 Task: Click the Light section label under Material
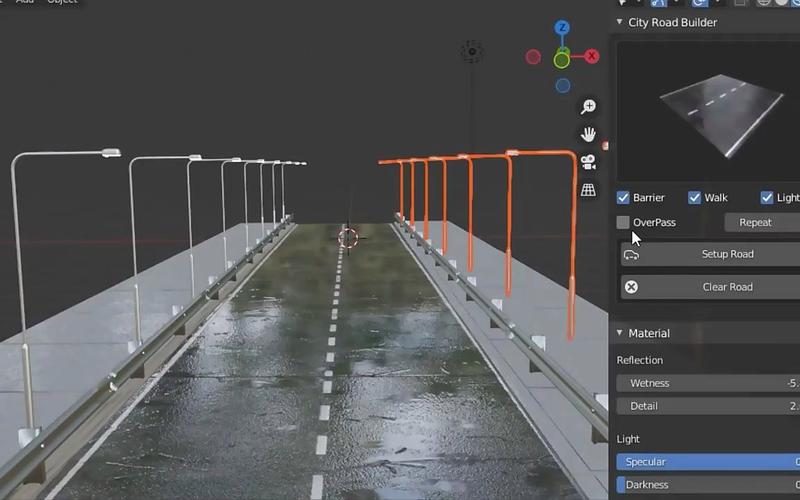pos(628,439)
